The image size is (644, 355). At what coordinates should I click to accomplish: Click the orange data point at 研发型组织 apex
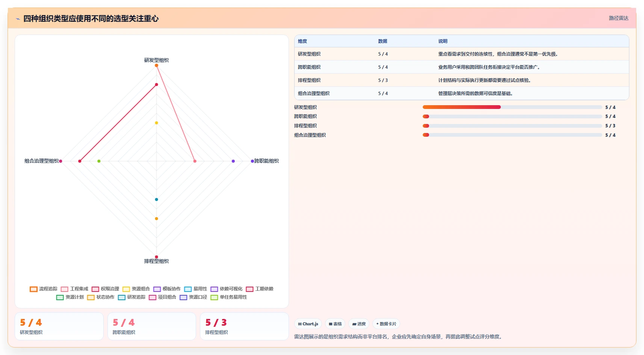[157, 65]
